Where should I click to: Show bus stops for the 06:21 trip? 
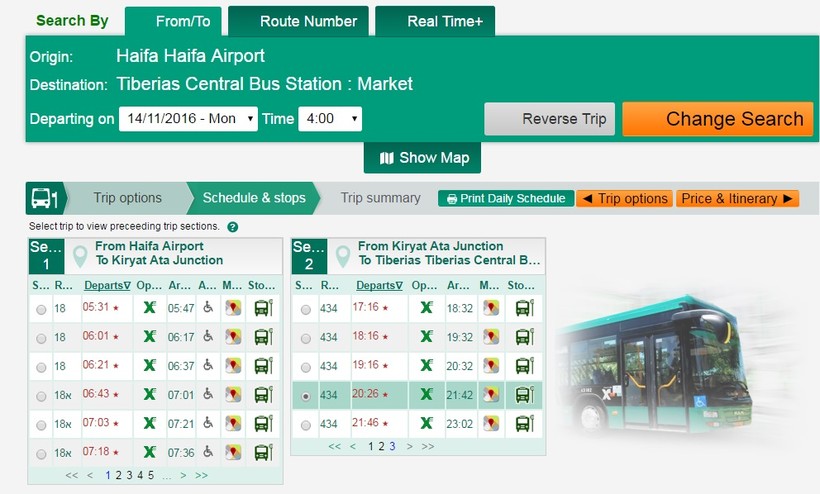pyautogui.click(x=264, y=365)
